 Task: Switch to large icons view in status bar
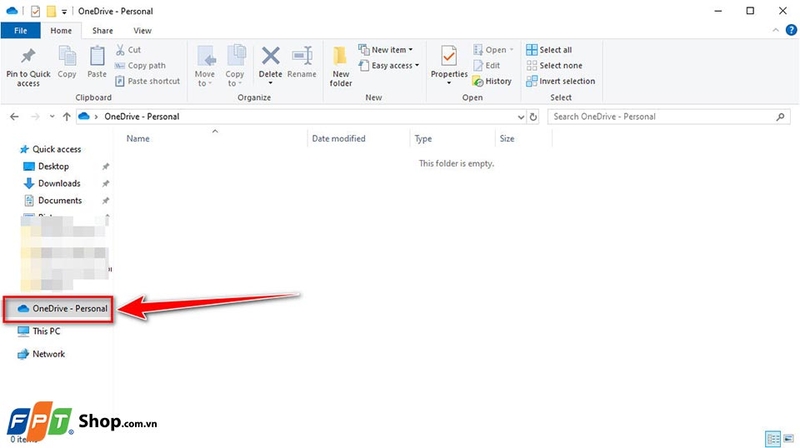point(788,438)
